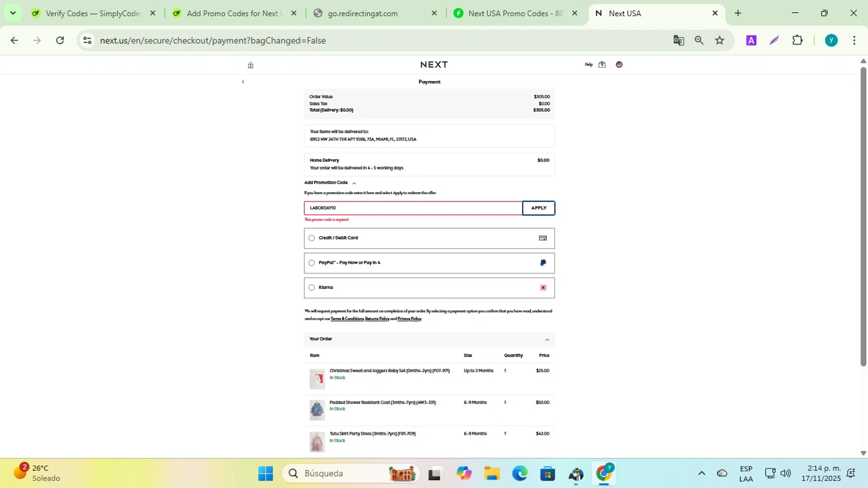868x488 pixels.
Task: Close the Next USA active tab
Action: pyautogui.click(x=715, y=13)
